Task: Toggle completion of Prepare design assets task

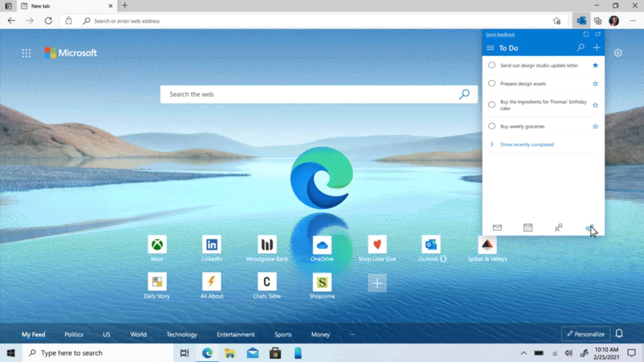Action: pyautogui.click(x=491, y=83)
